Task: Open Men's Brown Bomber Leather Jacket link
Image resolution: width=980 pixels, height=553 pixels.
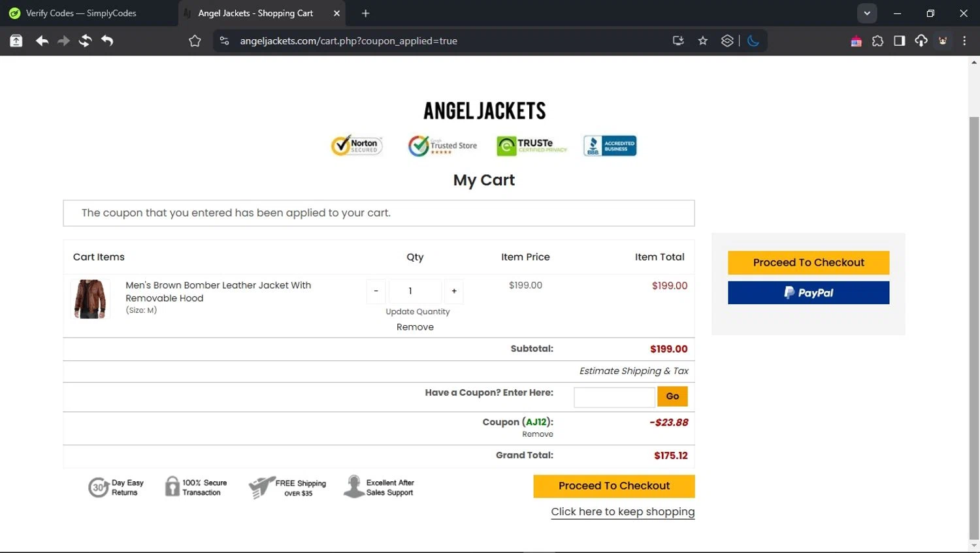Action: pyautogui.click(x=218, y=291)
